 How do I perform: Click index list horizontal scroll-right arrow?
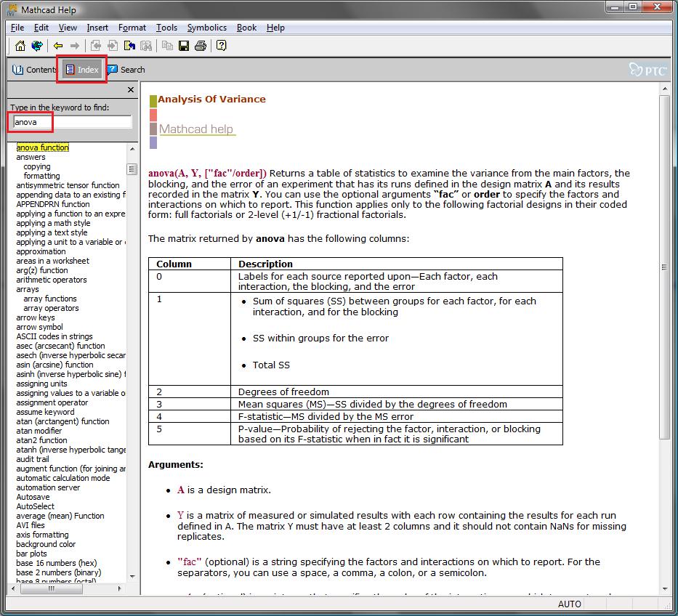[120, 588]
